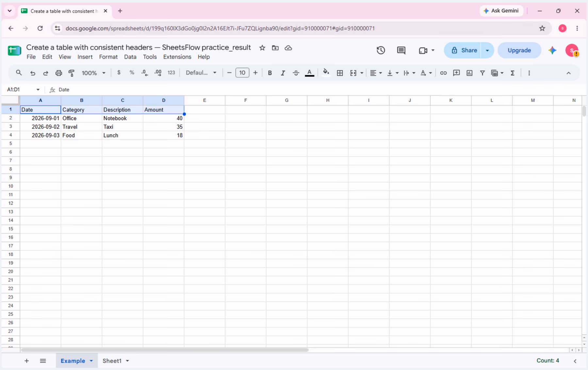Screen dimensions: 588x370
Task: Print the spreadsheet using printer icon
Action: 58,73
